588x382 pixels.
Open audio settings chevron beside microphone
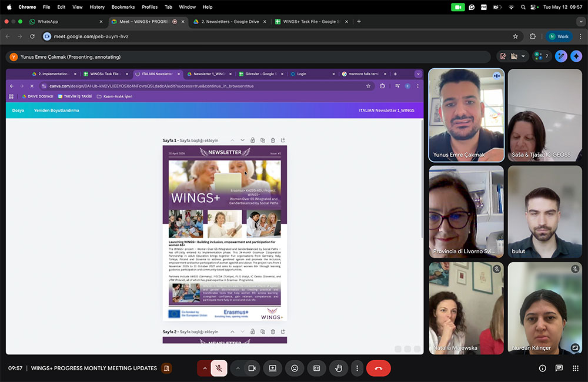click(x=205, y=368)
